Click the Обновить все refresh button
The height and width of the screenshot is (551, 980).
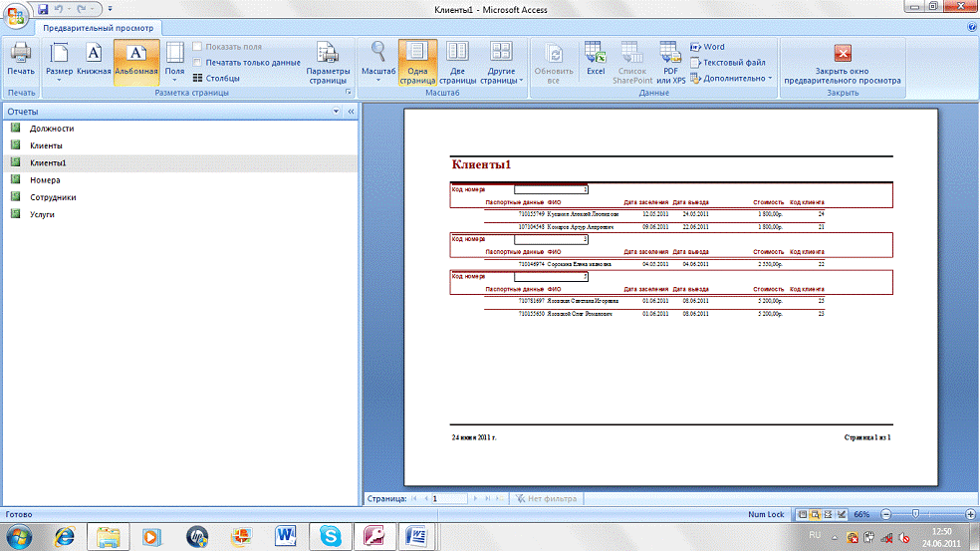tap(553, 62)
